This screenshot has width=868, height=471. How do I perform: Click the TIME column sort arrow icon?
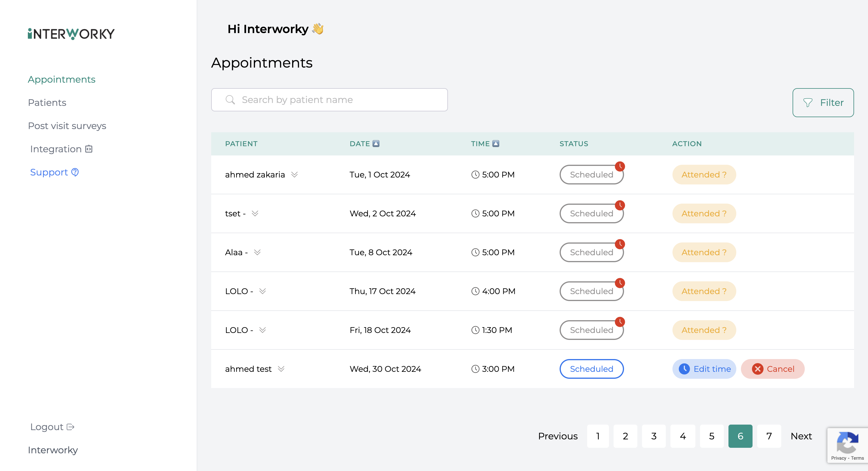(496, 144)
